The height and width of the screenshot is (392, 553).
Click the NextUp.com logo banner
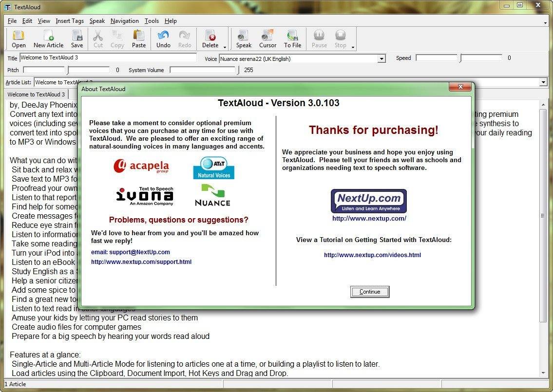(368, 201)
